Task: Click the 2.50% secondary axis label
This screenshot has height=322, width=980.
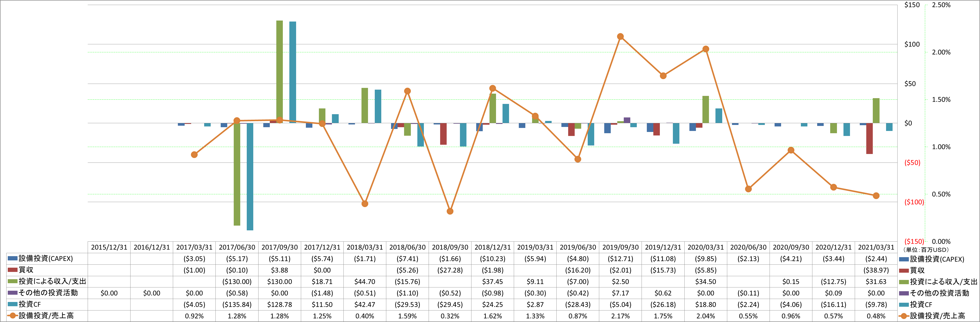Action: pyautogui.click(x=941, y=5)
